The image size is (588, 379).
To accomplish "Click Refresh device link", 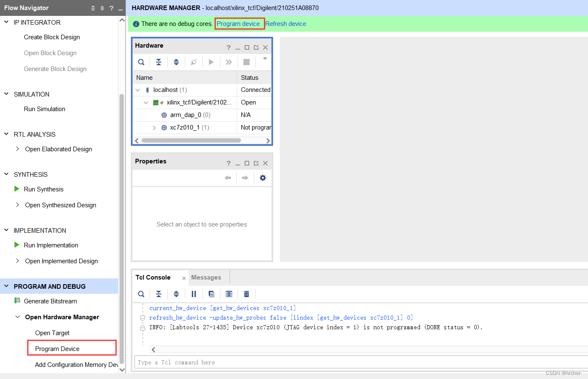I will pyautogui.click(x=286, y=24).
